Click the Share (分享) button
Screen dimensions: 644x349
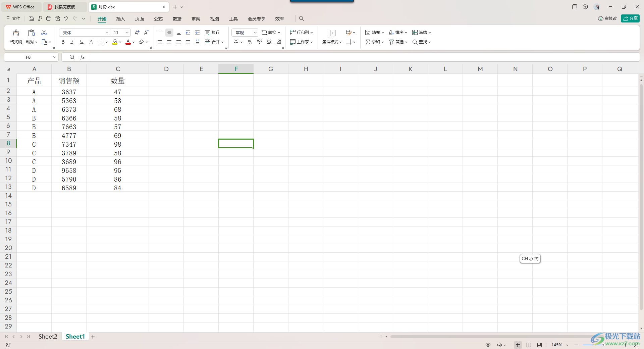tap(630, 18)
